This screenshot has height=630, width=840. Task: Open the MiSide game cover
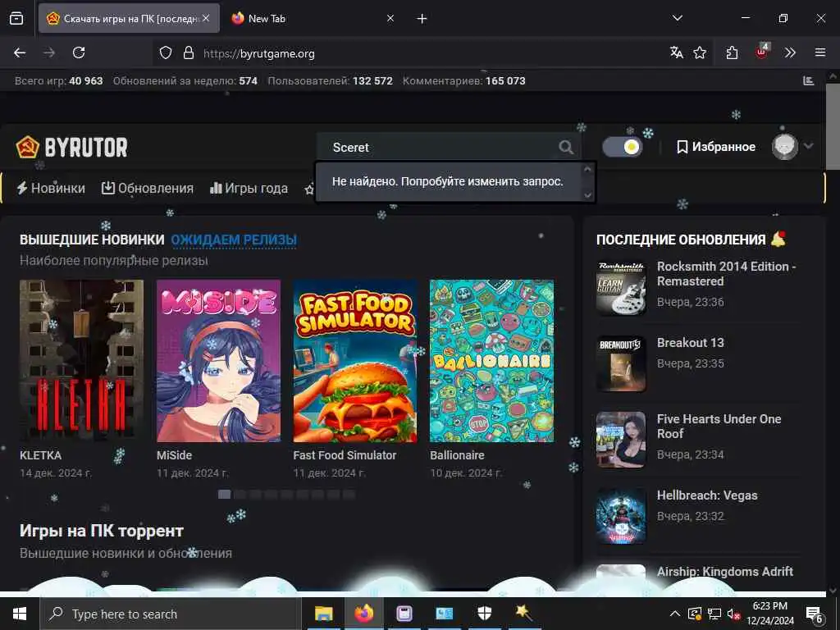pos(218,361)
